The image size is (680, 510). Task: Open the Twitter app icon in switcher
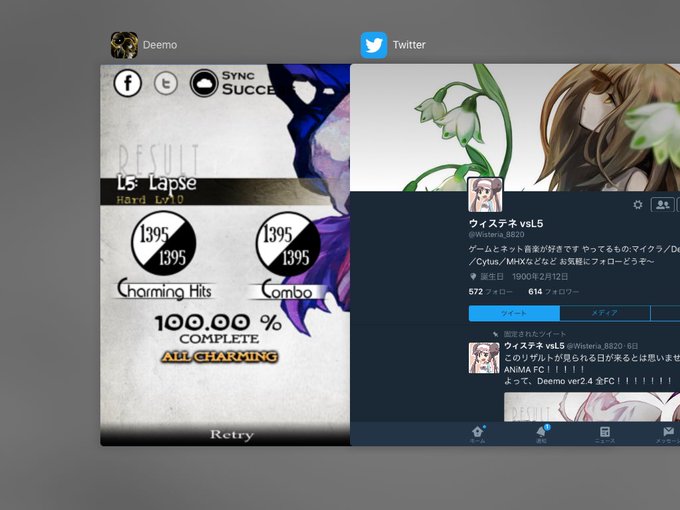(x=373, y=45)
